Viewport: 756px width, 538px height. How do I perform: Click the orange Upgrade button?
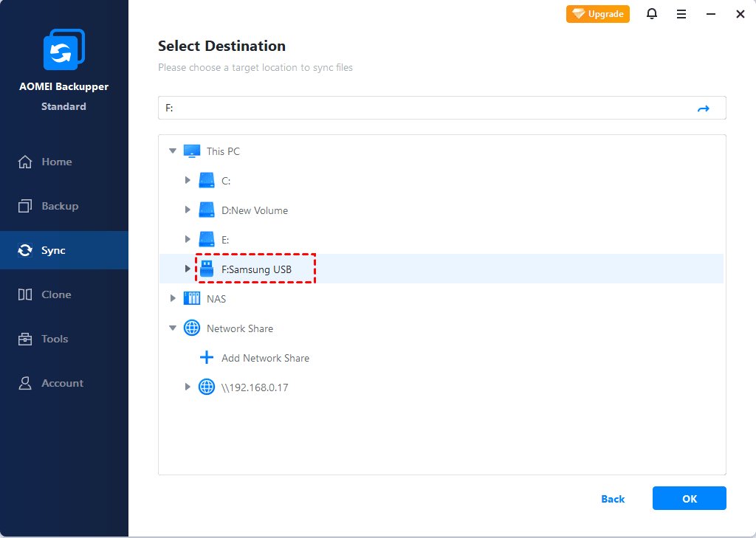point(598,14)
